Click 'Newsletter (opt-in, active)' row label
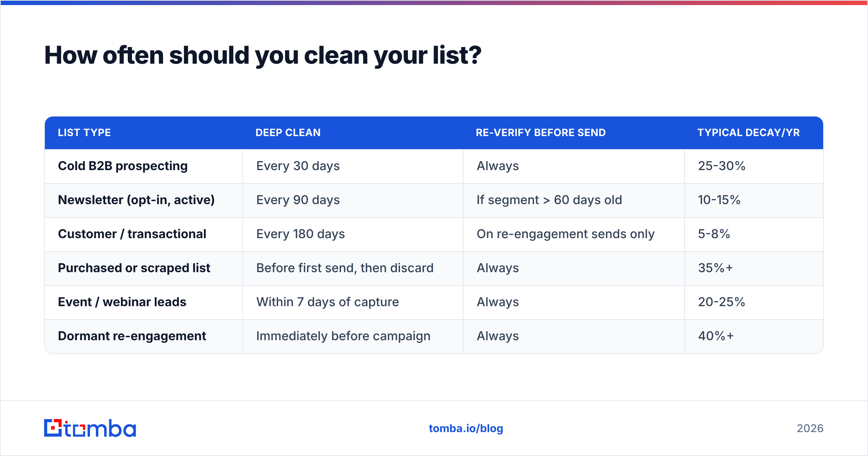Image resolution: width=868 pixels, height=456 pixels. (x=136, y=200)
